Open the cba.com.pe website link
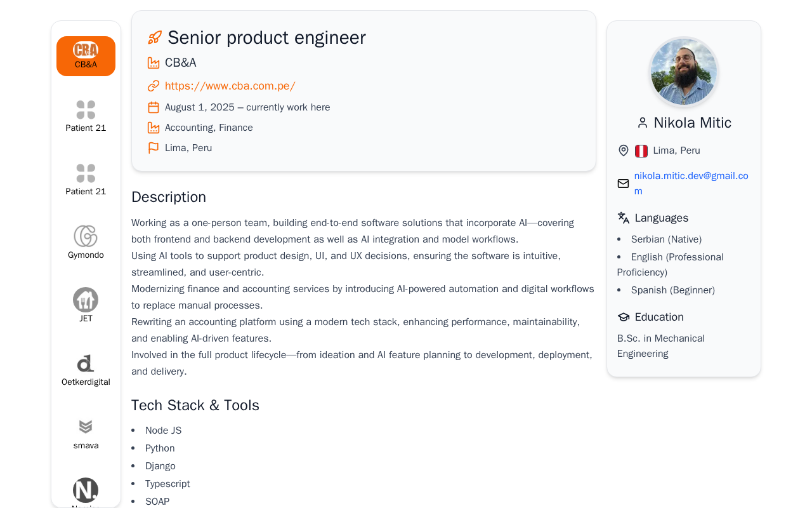This screenshot has width=812, height=508. 230,86
